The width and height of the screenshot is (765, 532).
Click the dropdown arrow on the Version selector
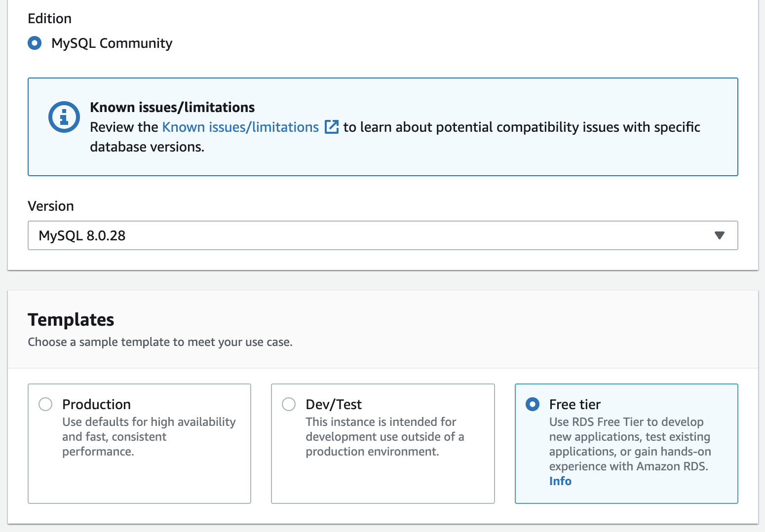(720, 235)
